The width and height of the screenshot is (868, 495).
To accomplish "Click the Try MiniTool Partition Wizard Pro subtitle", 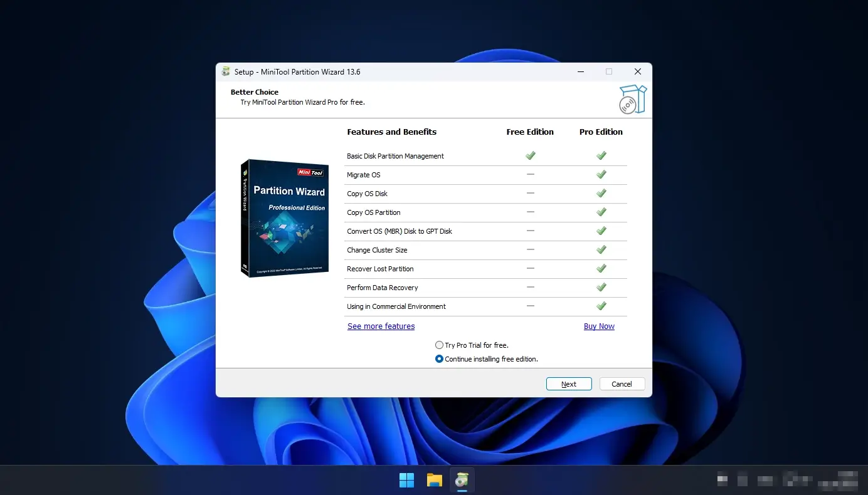I will click(303, 102).
